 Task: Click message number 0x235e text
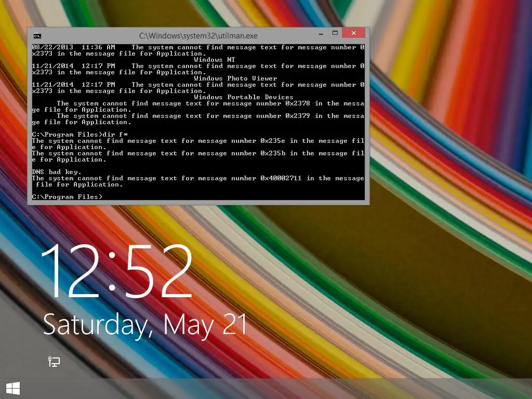273,141
